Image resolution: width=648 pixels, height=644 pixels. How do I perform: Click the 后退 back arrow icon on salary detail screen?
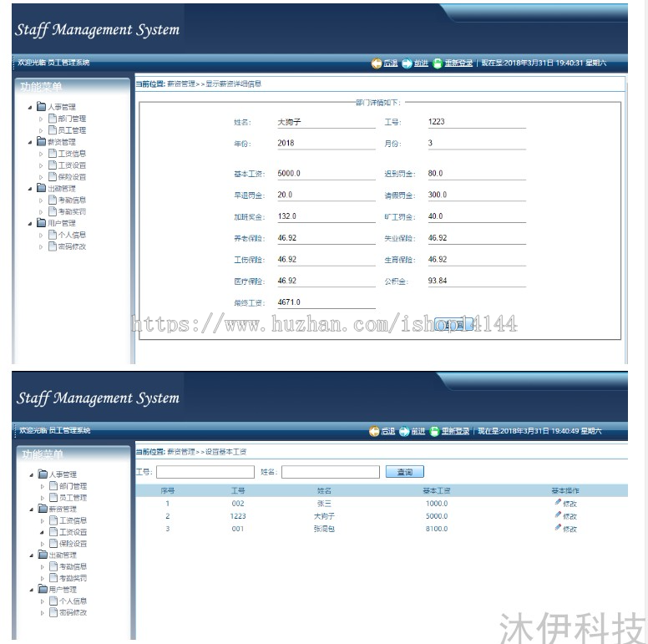pos(376,63)
